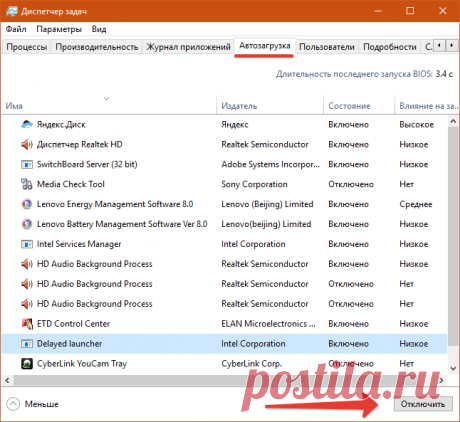Click Lenovo (Beijing) Limited publisher cell

coord(267,204)
